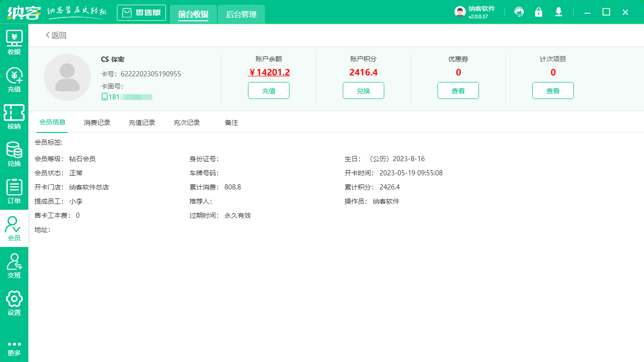
Task: Open the 备注 notes tab
Action: coord(231,123)
